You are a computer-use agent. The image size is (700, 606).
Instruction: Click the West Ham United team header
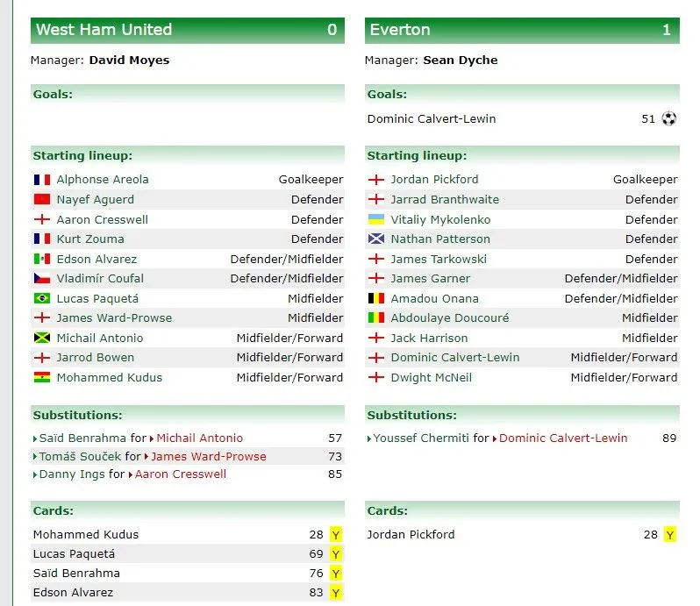click(x=104, y=30)
